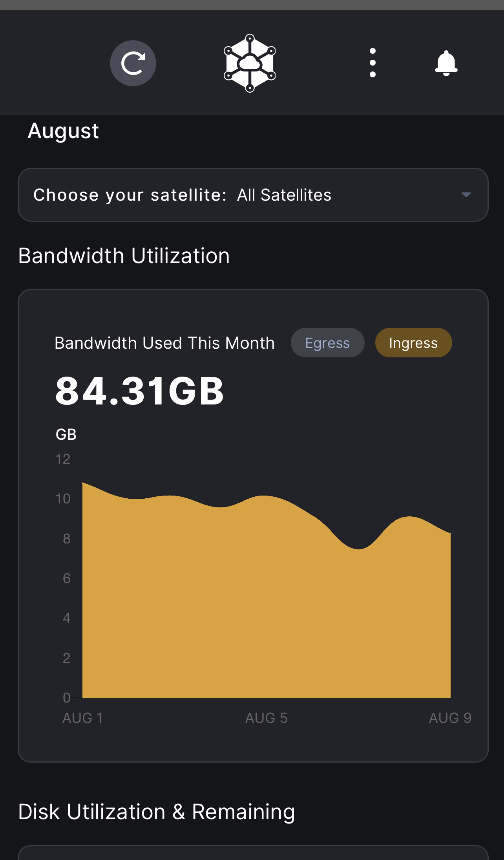Click the Storj node logo

(x=250, y=63)
